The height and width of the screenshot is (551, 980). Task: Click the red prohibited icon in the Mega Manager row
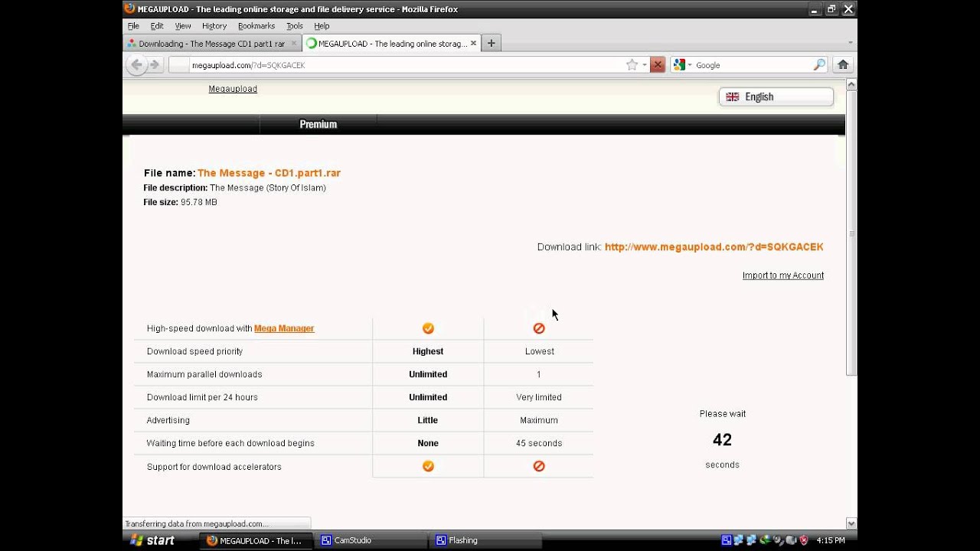tap(539, 328)
